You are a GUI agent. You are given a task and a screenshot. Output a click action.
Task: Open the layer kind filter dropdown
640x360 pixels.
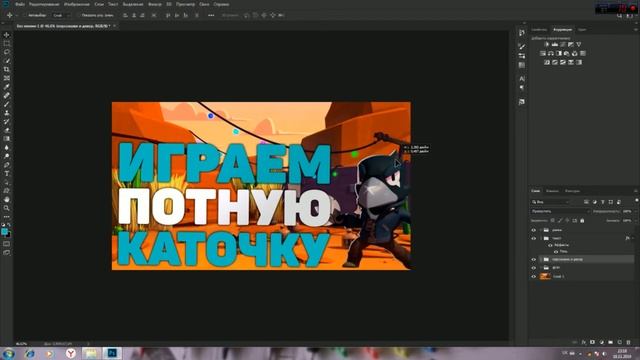click(x=551, y=202)
